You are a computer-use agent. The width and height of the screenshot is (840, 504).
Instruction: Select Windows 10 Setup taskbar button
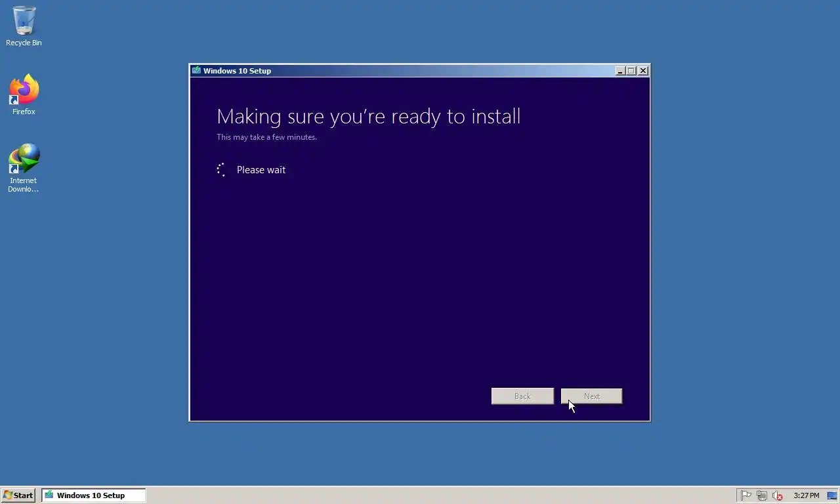[93, 495]
